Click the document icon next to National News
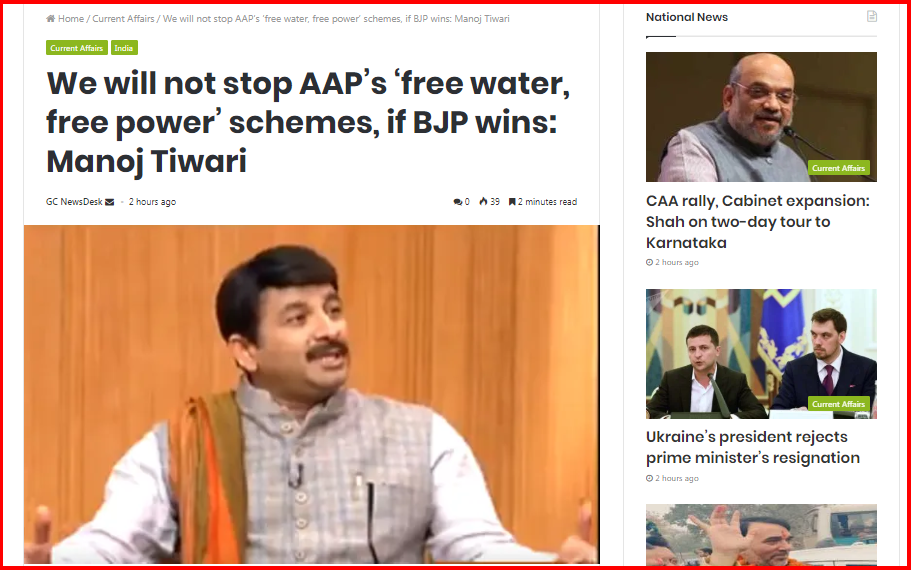 coord(871,17)
